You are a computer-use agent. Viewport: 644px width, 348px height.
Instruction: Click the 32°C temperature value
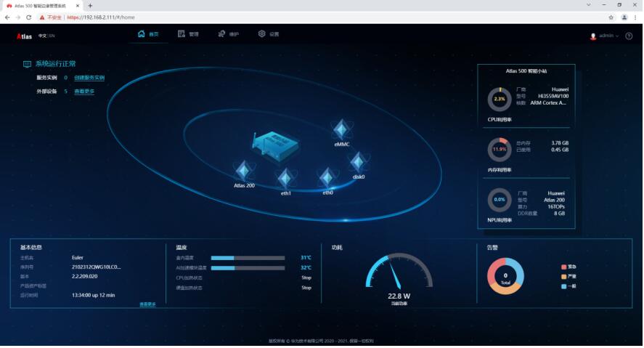coord(306,268)
